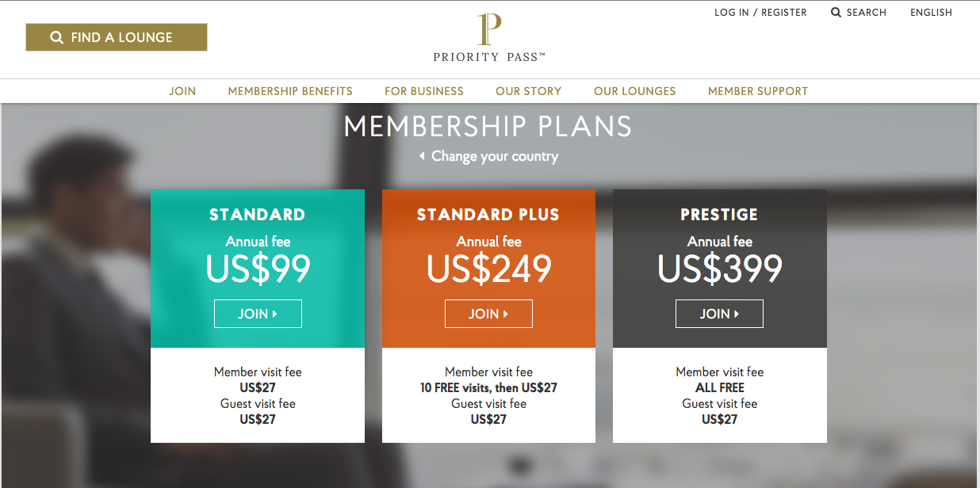The width and height of the screenshot is (980, 488).
Task: Select JOIN in the navigation menu
Action: [x=182, y=90]
